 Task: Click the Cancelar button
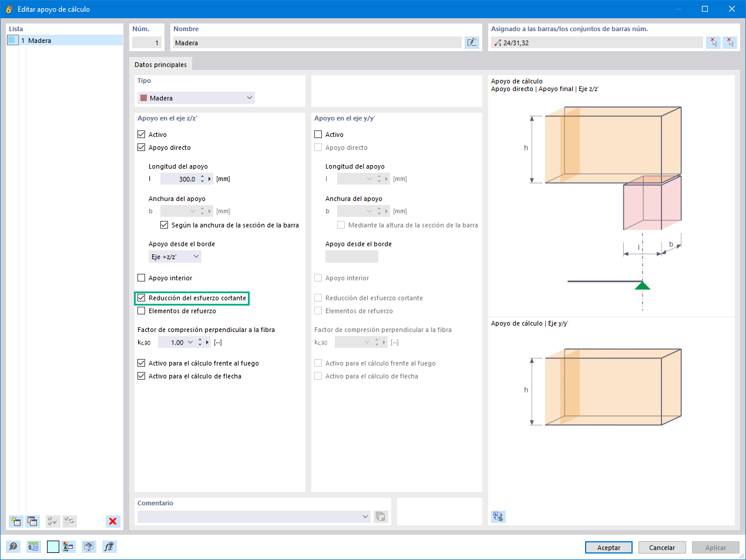662,548
